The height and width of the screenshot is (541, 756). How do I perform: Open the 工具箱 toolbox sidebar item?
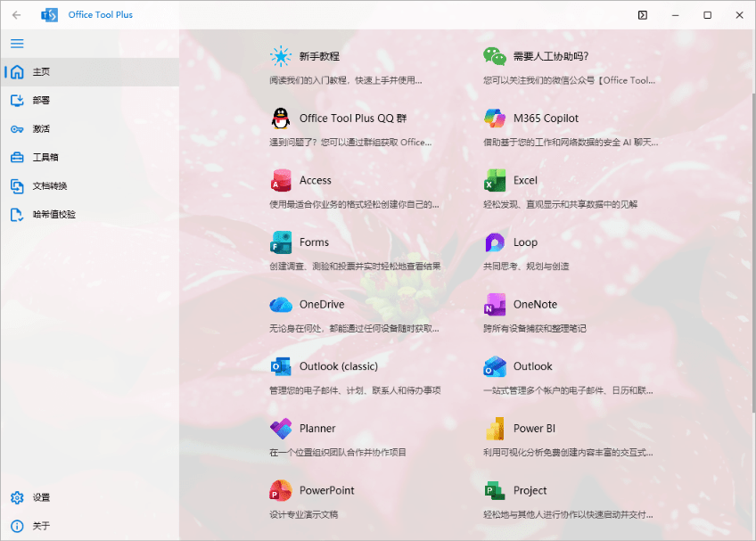(44, 157)
